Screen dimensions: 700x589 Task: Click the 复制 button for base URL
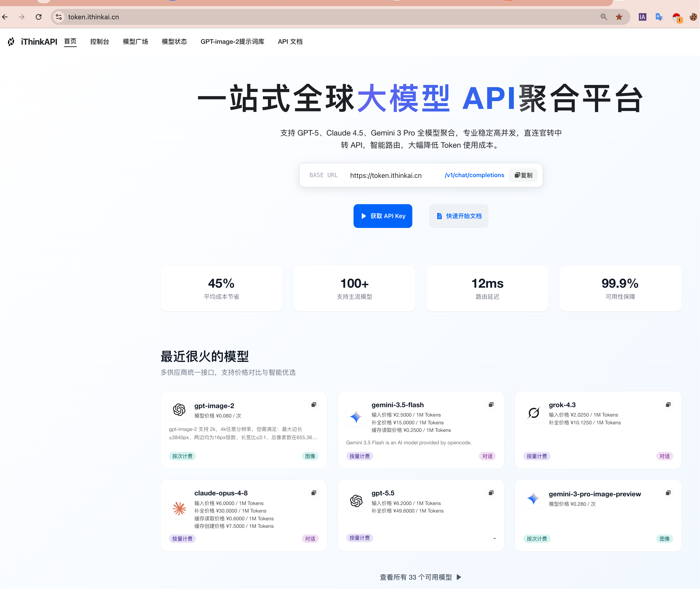[523, 175]
